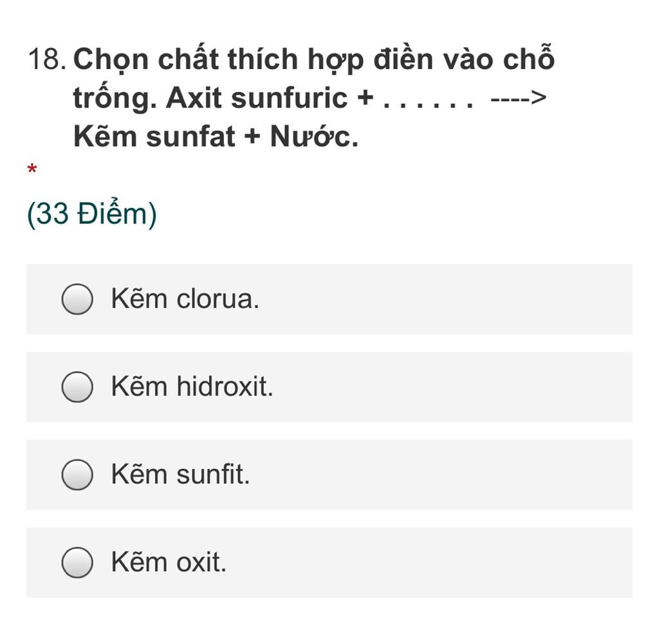Image resolution: width=659 pixels, height=644 pixels.
Task: Click the "Kẽm sunfit." answer label text
Action: pyautogui.click(x=180, y=474)
